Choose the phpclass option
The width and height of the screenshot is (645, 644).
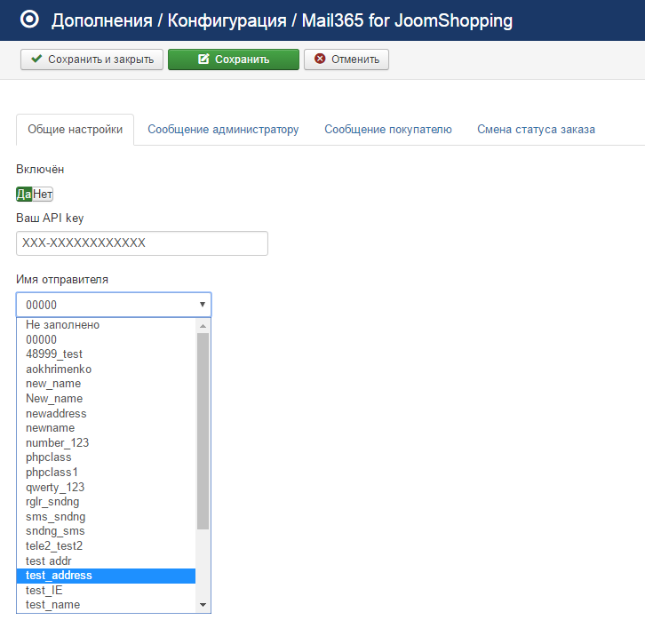[x=106, y=457]
